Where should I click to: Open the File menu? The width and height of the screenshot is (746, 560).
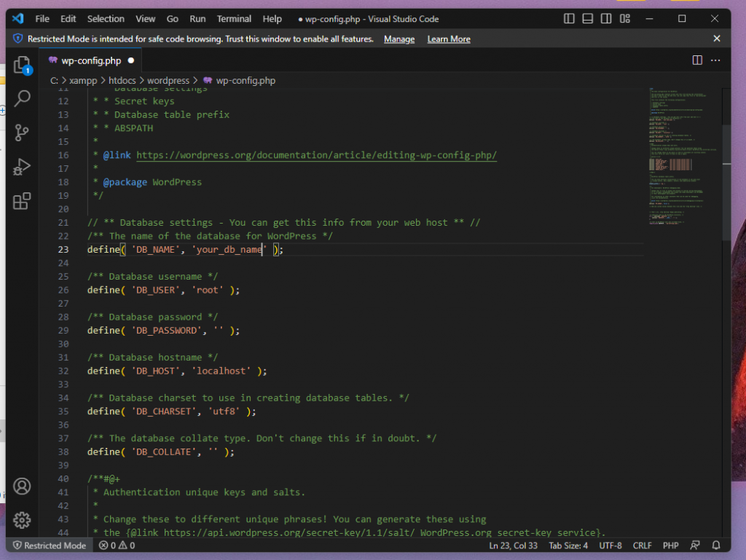coord(42,18)
